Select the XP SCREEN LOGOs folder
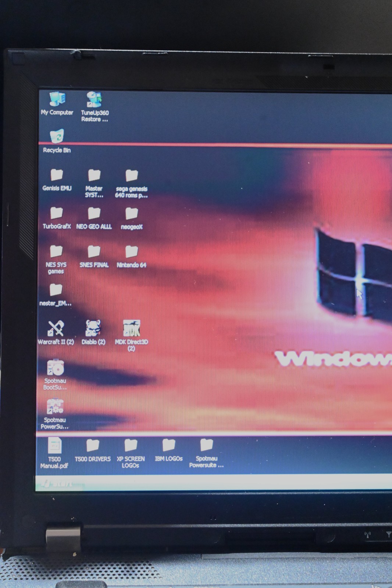 pyautogui.click(x=131, y=453)
